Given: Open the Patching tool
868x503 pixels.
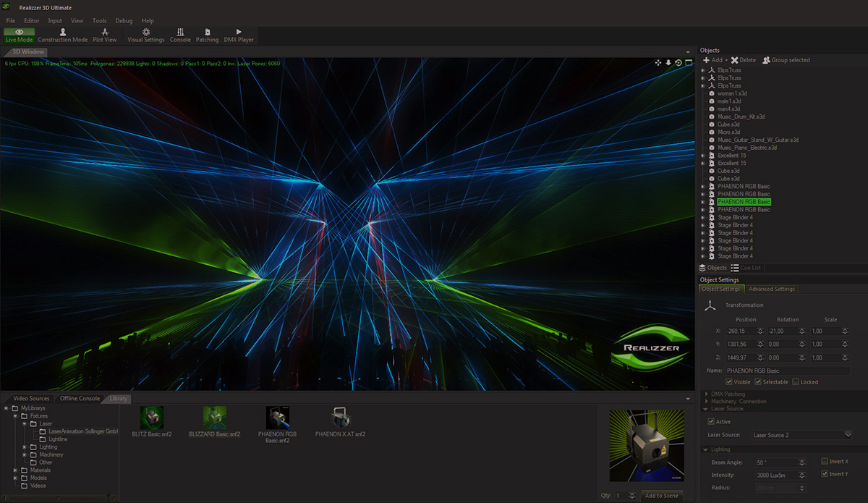Looking at the screenshot, I should (208, 35).
